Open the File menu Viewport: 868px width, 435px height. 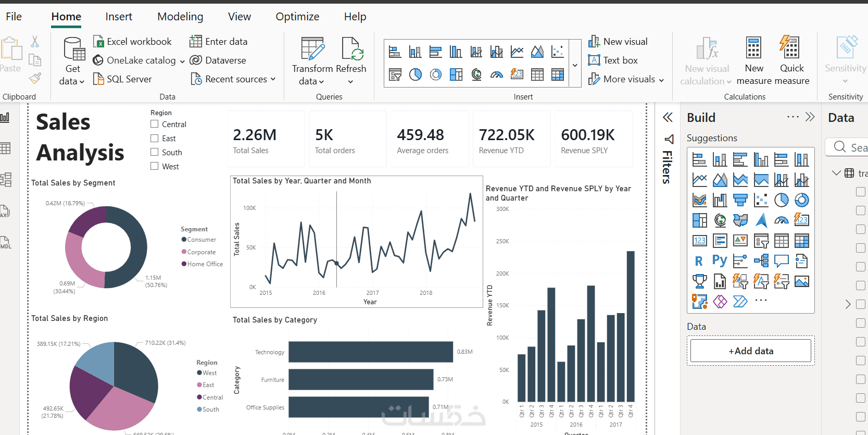[14, 17]
